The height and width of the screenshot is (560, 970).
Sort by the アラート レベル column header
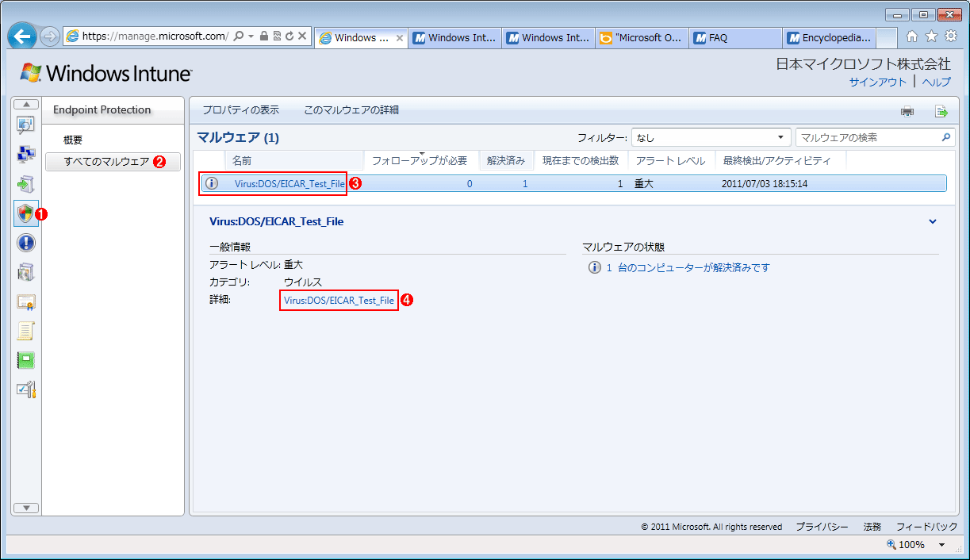(671, 161)
